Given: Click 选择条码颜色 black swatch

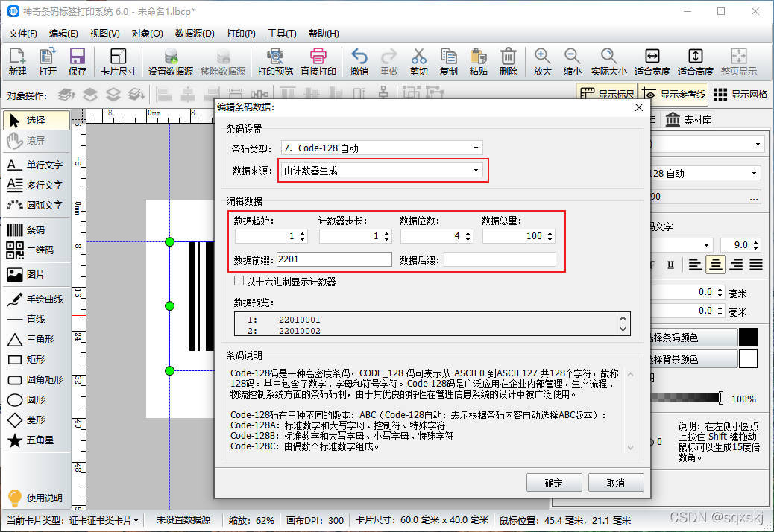Looking at the screenshot, I should [748, 338].
